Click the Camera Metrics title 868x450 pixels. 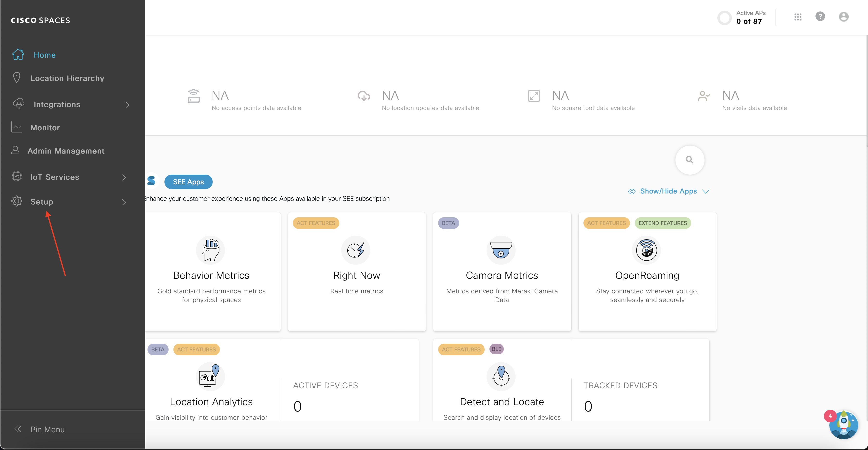502,275
